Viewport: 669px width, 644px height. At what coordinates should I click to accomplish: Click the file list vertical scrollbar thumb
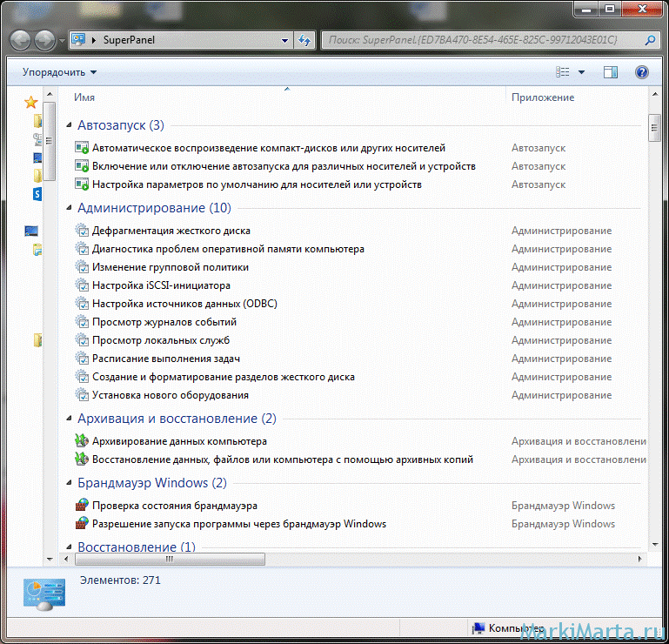654,128
